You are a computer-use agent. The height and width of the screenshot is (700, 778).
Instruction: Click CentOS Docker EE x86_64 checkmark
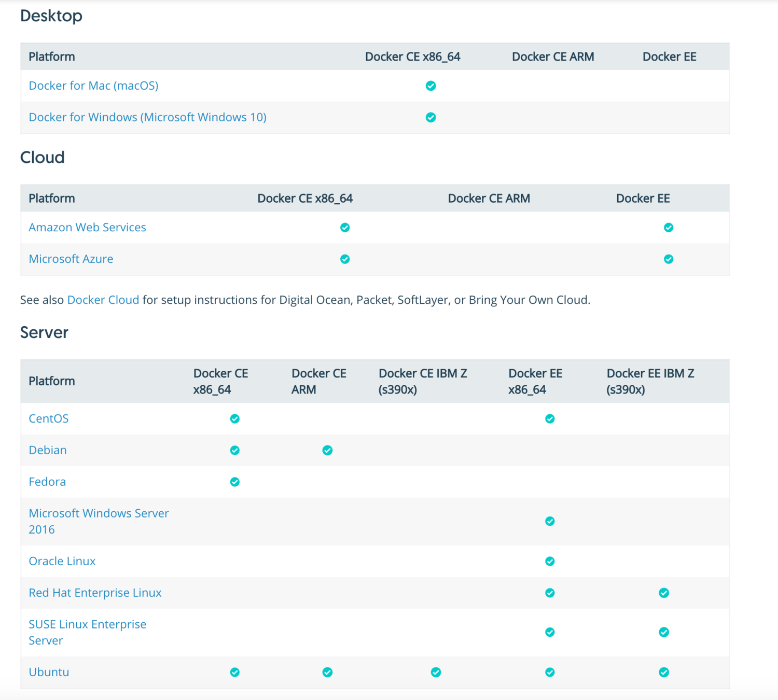tap(550, 418)
